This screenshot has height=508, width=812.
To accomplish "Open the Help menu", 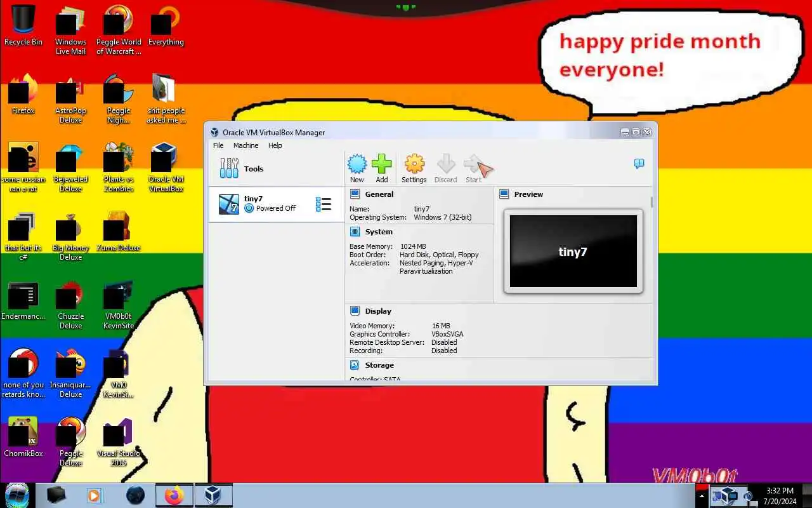I will coord(275,145).
